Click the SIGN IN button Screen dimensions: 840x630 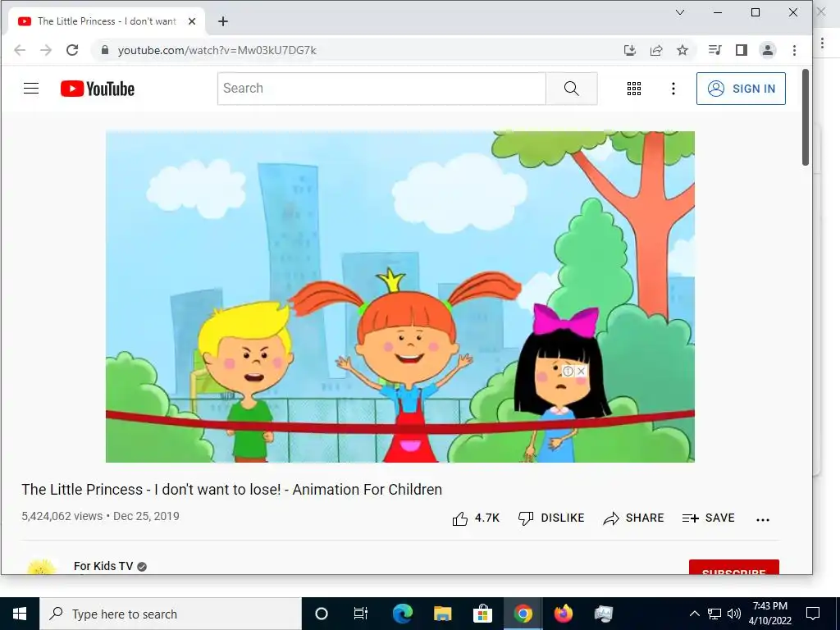[x=741, y=89]
